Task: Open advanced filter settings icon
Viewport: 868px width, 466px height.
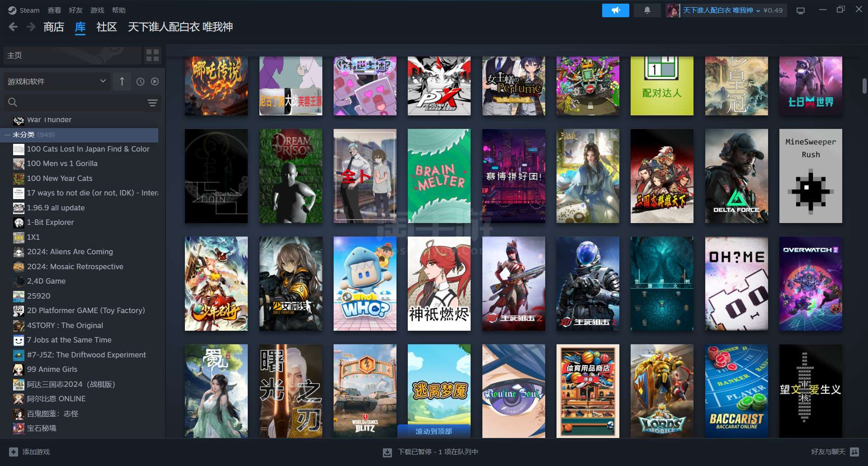Action: pyautogui.click(x=152, y=103)
